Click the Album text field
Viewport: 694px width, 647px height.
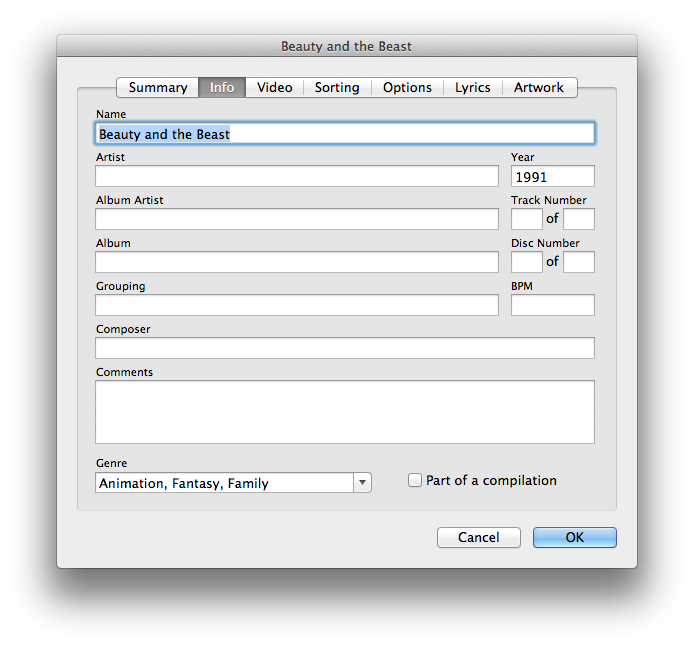(x=297, y=262)
